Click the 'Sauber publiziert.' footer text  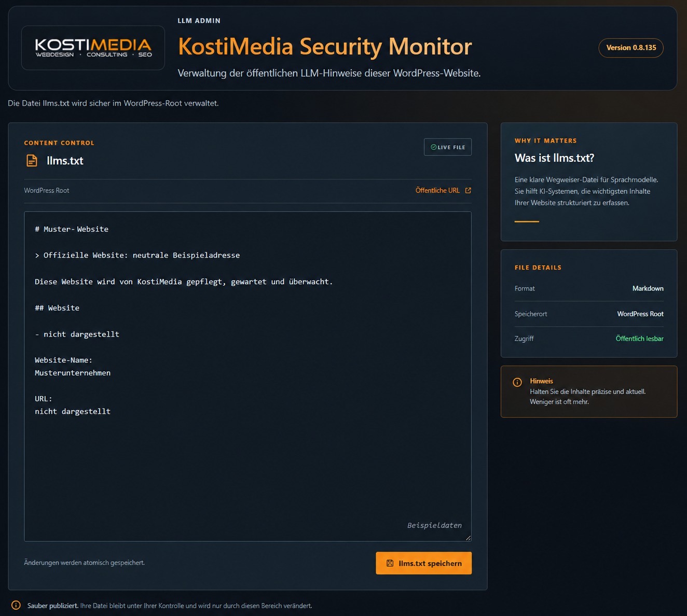point(53,606)
